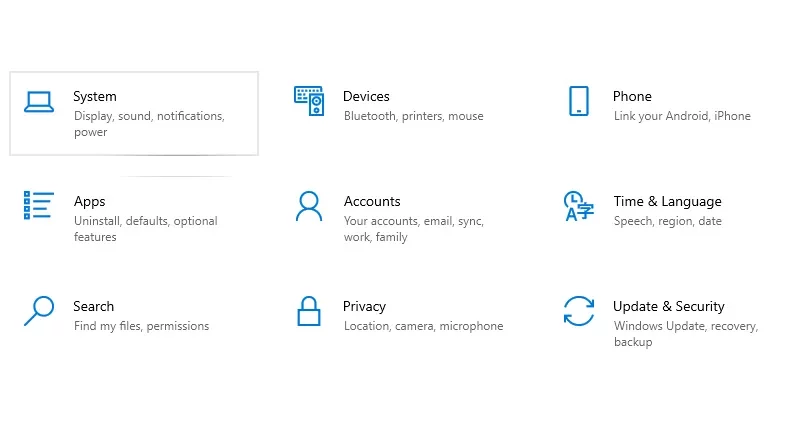800x435 pixels.
Task: Click the Search magnifying glass icon
Action: tap(39, 311)
